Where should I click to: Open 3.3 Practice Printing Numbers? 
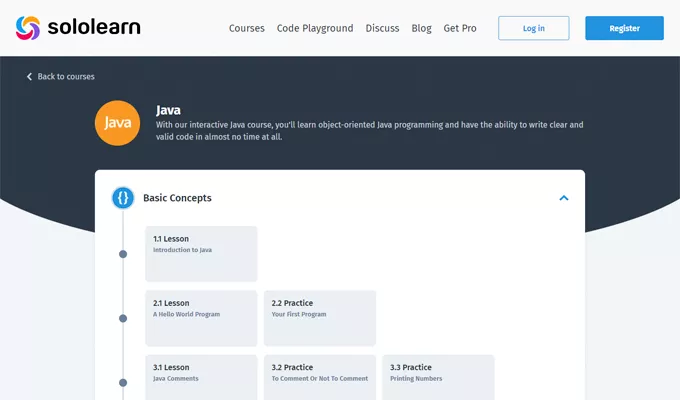438,377
